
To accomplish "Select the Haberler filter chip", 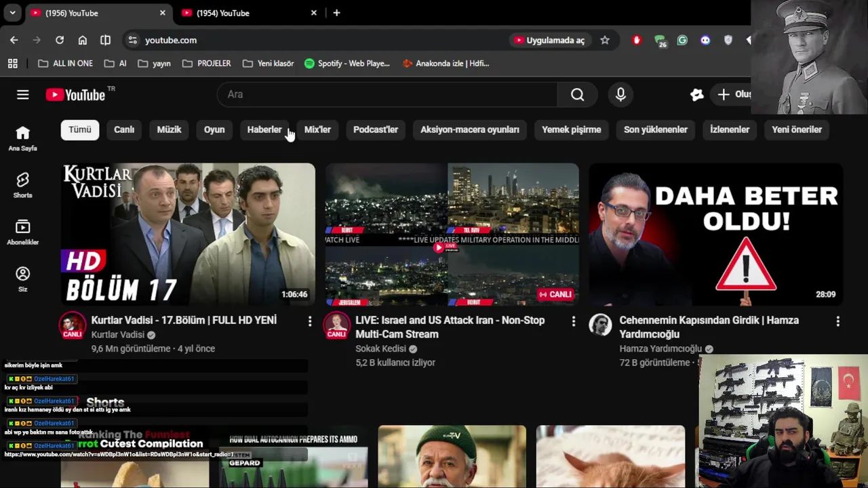I will [x=264, y=129].
